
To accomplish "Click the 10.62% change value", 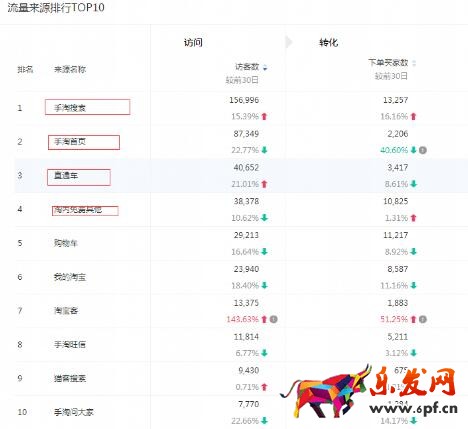I will (x=245, y=218).
